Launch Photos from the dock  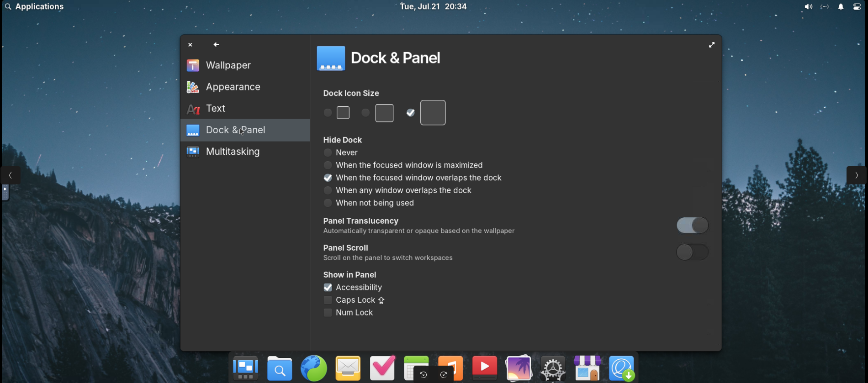click(519, 368)
